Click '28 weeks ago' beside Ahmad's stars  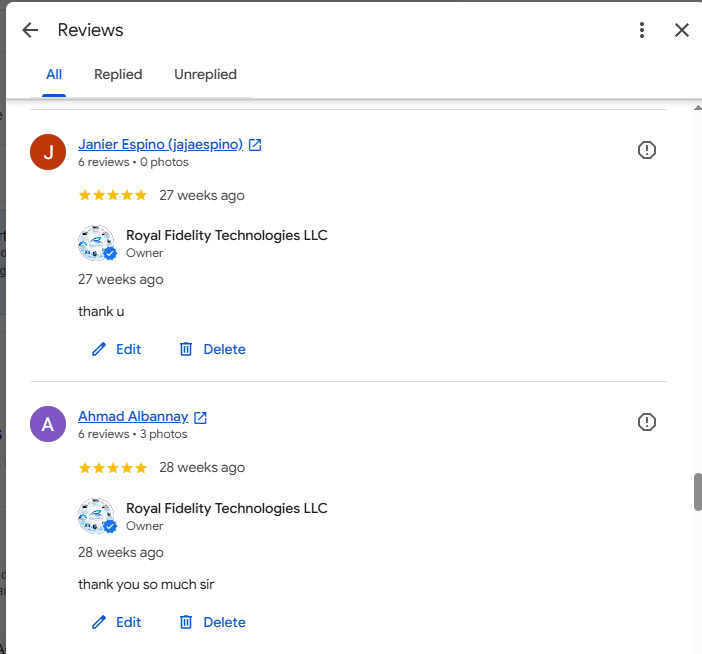point(202,467)
